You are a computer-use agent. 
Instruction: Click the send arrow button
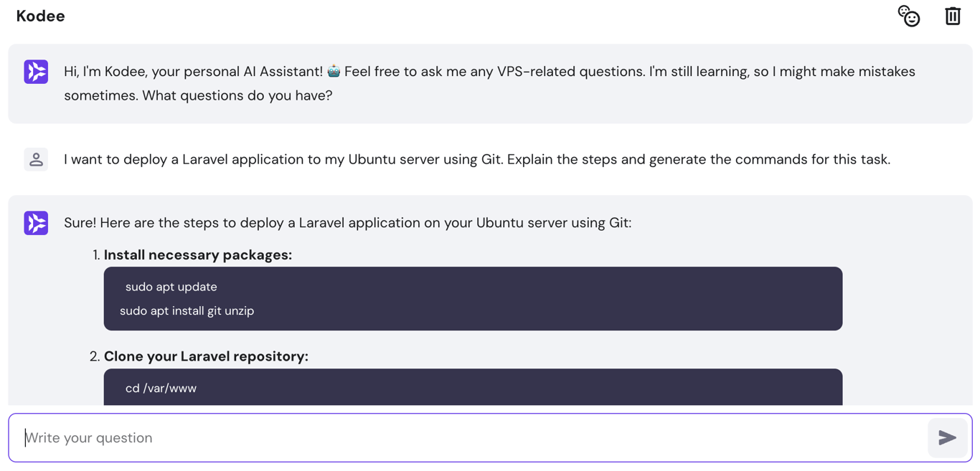pos(947,437)
